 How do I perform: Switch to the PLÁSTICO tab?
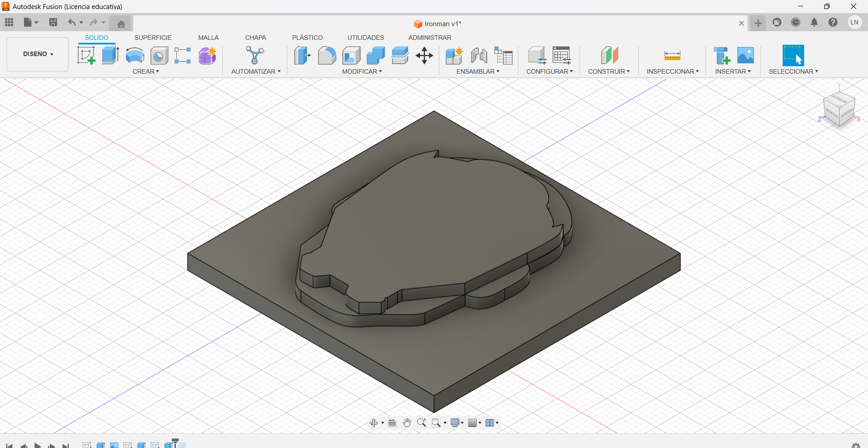(307, 38)
